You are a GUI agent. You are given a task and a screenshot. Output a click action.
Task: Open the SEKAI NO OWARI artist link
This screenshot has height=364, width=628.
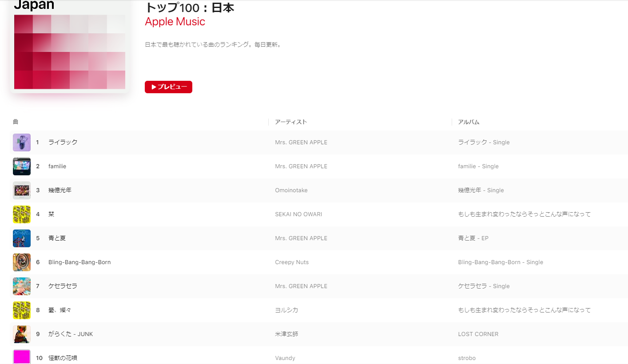pos(298,214)
